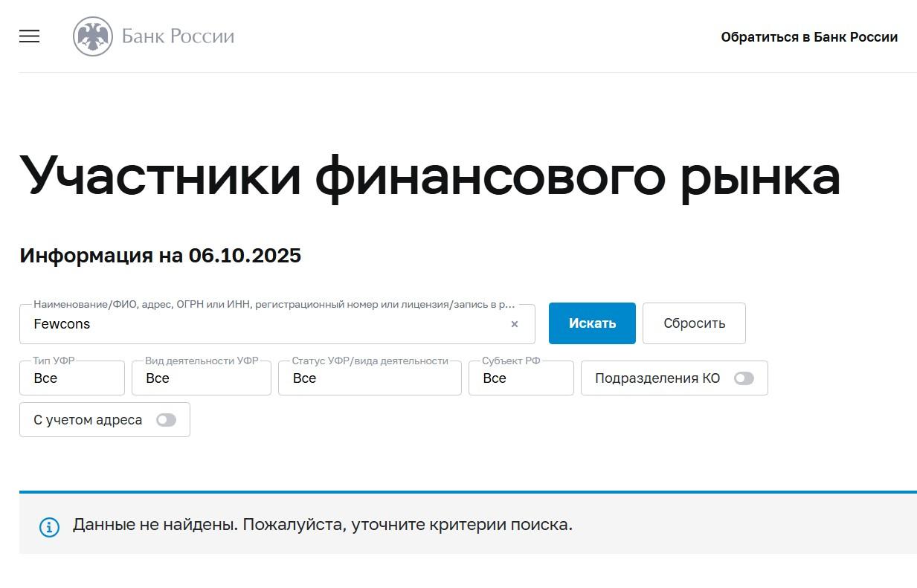917x588 pixels.
Task: Select the 'Субъект РФ' region dropdown
Action: (521, 378)
